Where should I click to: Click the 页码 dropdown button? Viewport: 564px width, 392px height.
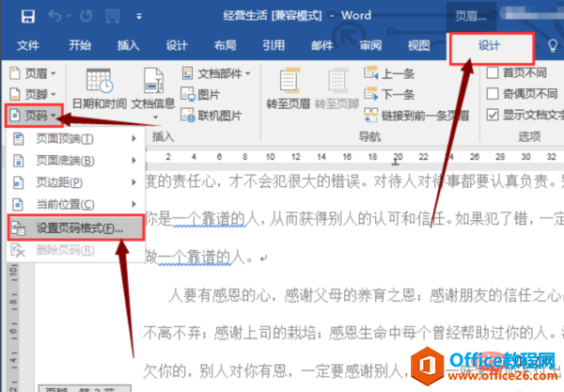pos(34,116)
